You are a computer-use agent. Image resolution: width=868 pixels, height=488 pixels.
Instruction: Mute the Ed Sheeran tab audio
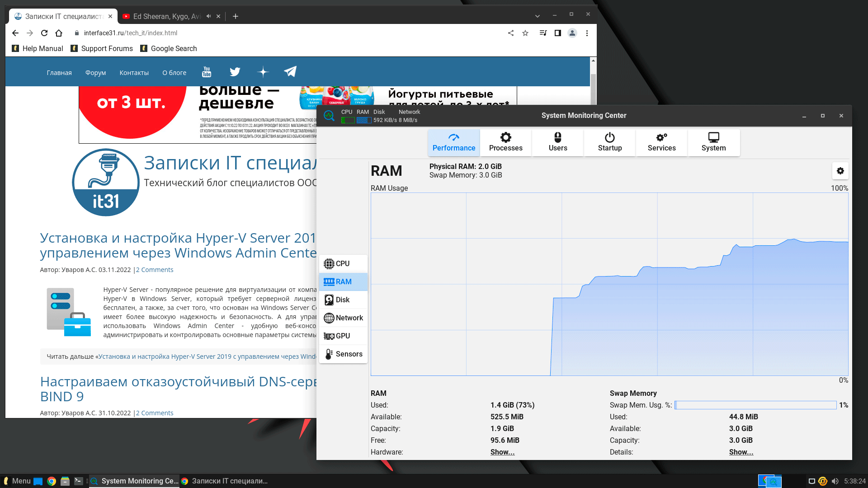point(209,16)
